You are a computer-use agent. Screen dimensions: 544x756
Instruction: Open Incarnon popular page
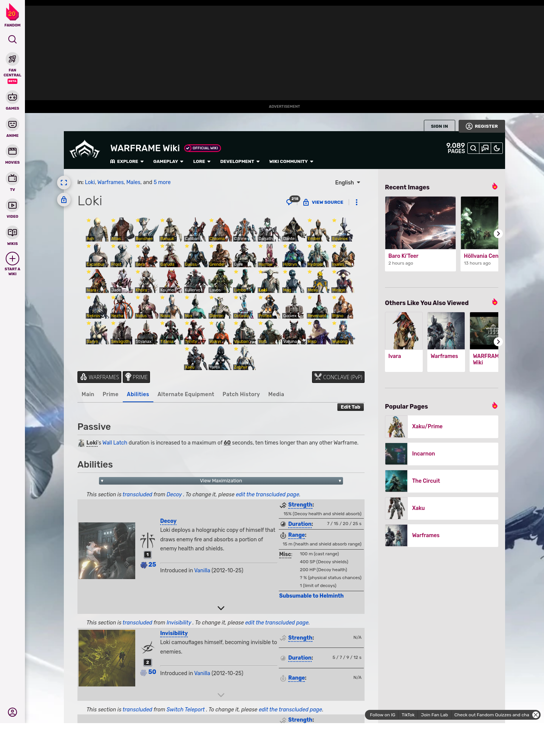point(442,454)
